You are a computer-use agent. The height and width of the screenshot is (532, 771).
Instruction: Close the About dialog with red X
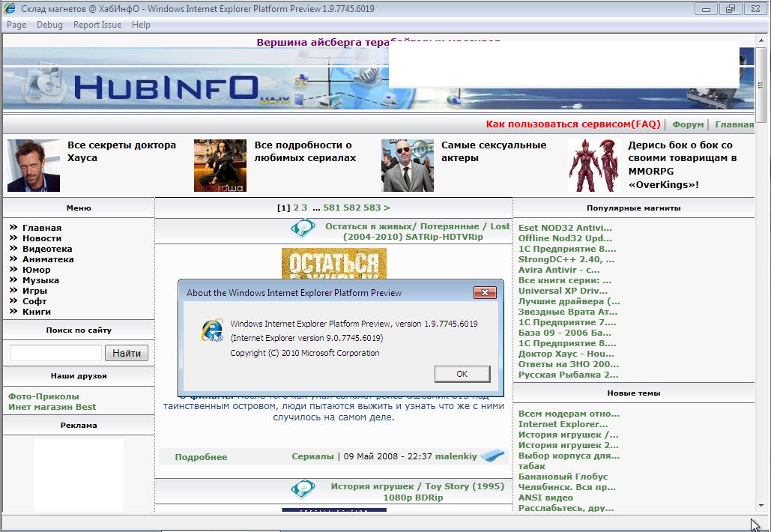(x=485, y=292)
